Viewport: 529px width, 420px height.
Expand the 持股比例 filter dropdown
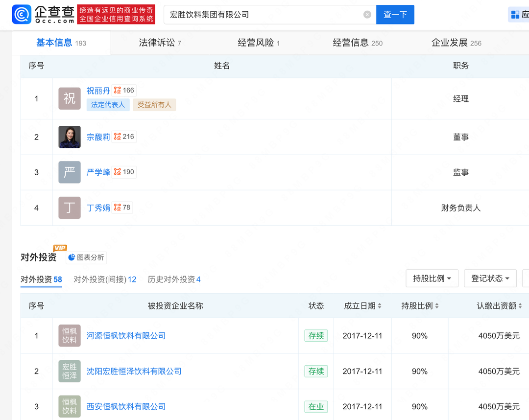coord(432,279)
